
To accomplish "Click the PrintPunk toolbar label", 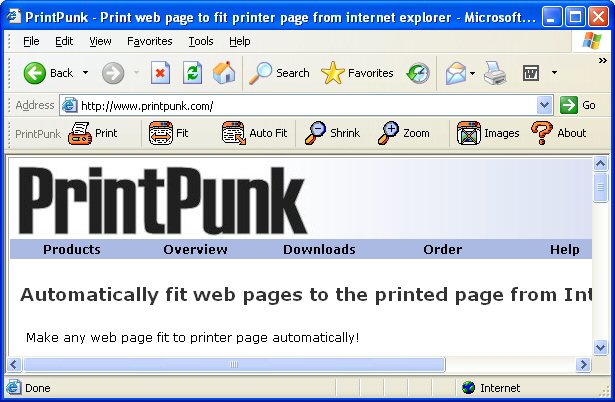I will click(x=38, y=134).
